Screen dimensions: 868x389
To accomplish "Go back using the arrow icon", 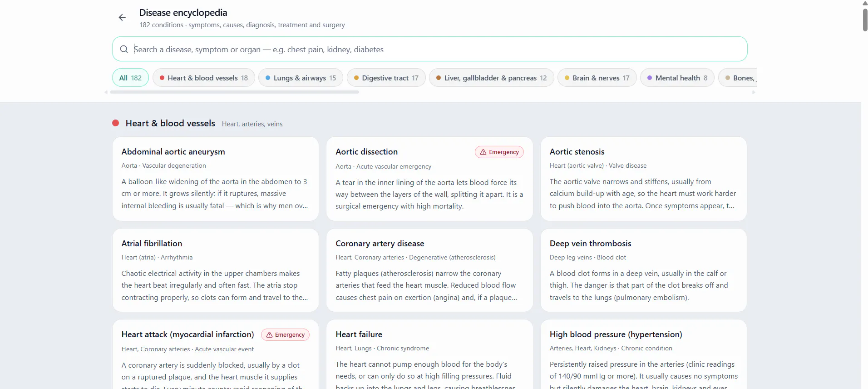I will pyautogui.click(x=122, y=18).
